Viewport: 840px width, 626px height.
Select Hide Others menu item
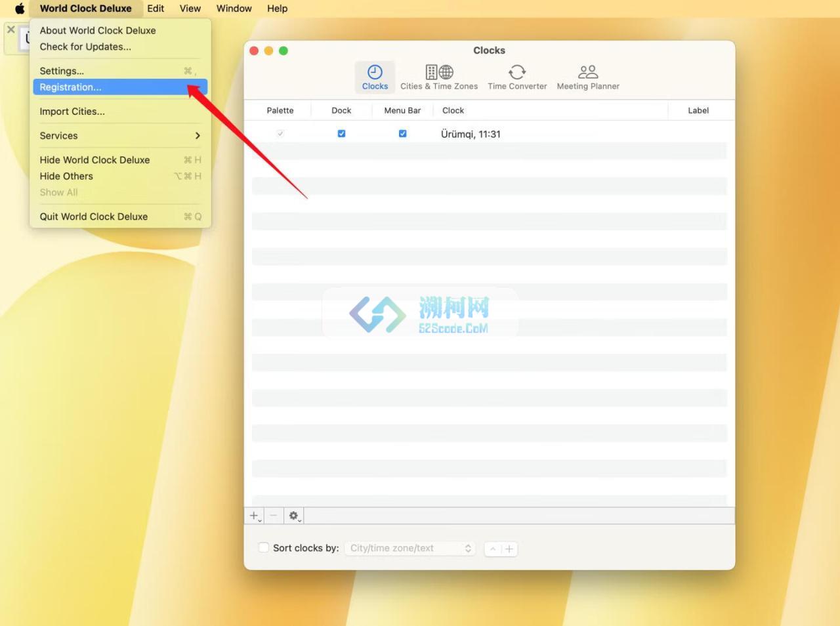[x=120, y=177]
